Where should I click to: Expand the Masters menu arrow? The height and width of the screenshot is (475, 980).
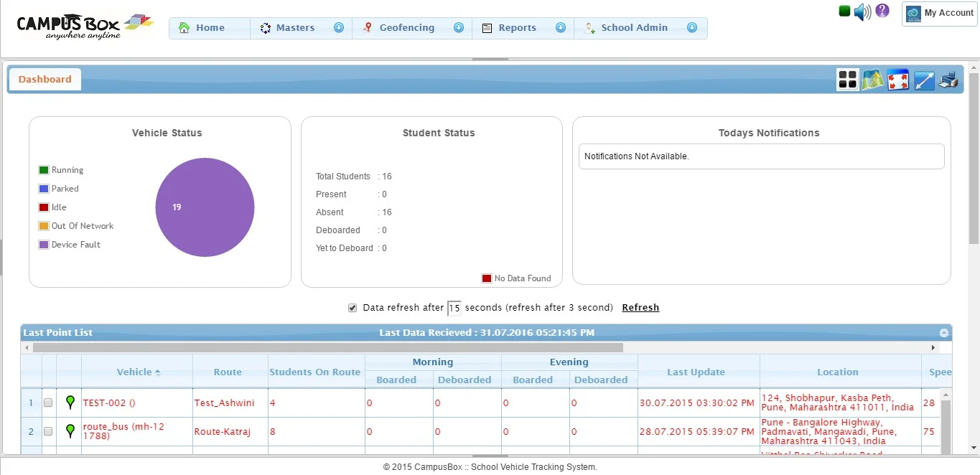pyautogui.click(x=339, y=28)
